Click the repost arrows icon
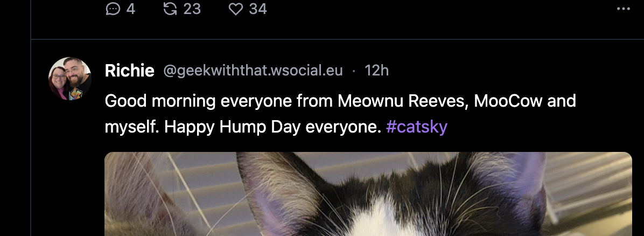 click(x=170, y=9)
